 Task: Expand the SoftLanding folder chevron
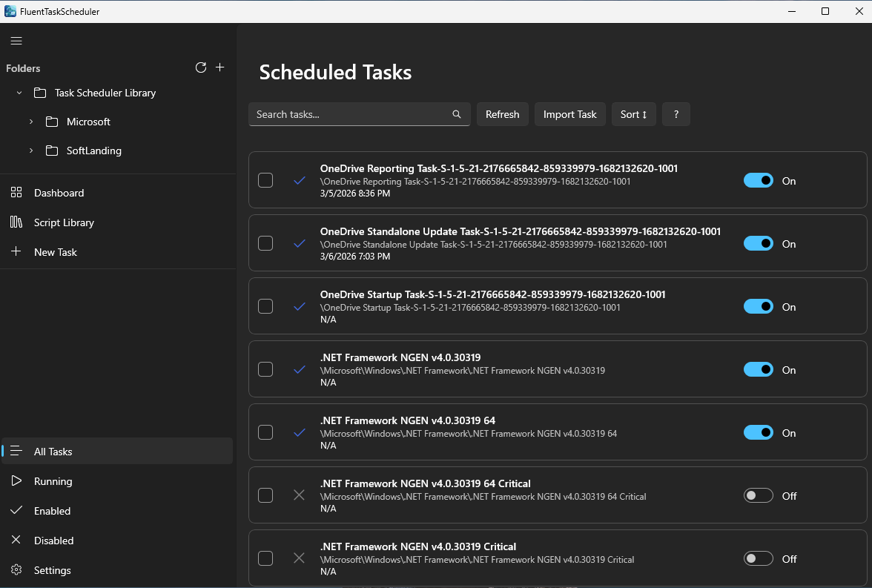point(31,151)
